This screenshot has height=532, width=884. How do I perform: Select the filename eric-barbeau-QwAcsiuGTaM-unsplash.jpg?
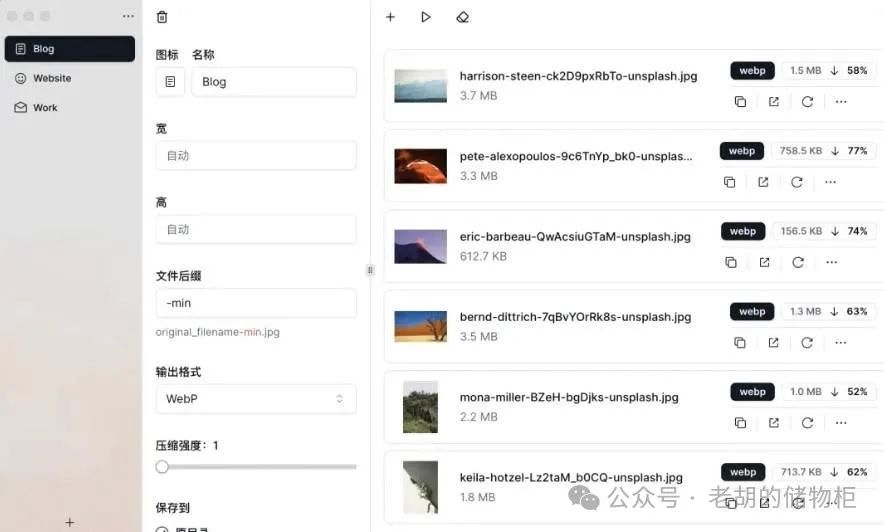click(x=575, y=237)
